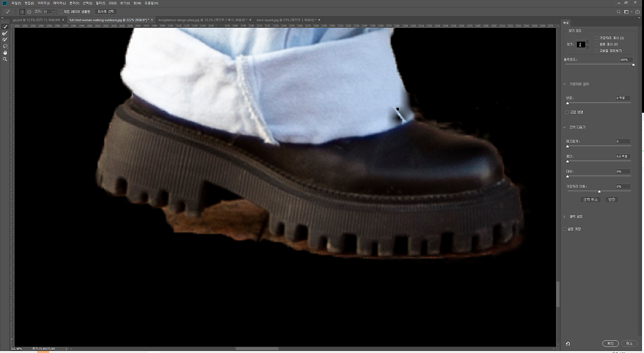
Task: Select the Quick Selection tool in left toolbar
Action: tap(5, 26)
